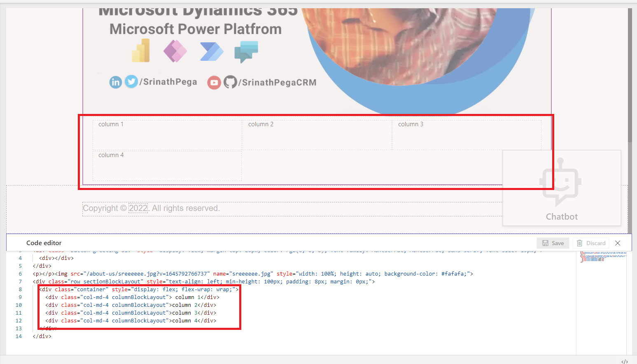Viewport: 637px width, 364px height.
Task: Select the column 4 block
Action: click(x=167, y=166)
